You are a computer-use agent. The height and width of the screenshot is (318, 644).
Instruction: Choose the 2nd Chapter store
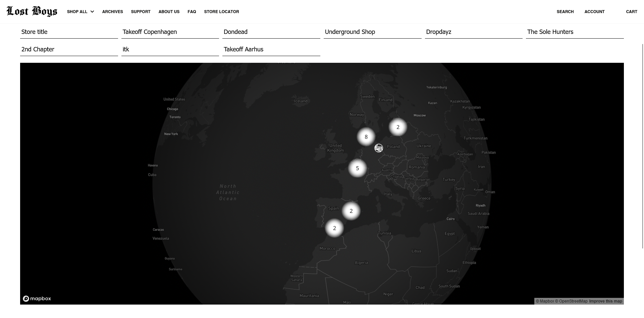pos(69,49)
